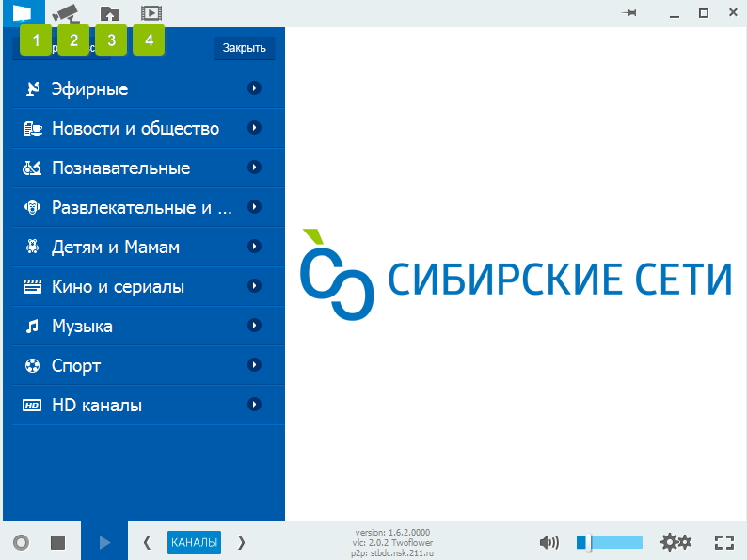Click the teddy bear icon by Детям
747x560 pixels.
(x=32, y=247)
